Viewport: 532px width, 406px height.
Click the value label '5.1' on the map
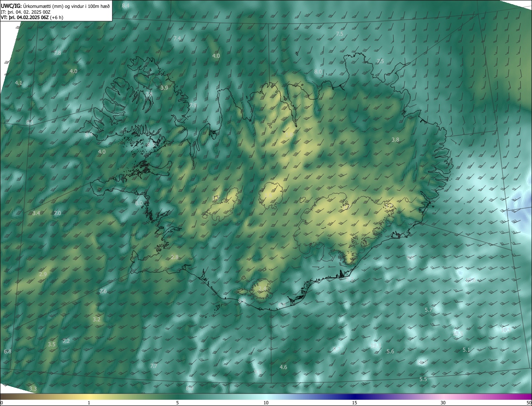(x=466, y=350)
